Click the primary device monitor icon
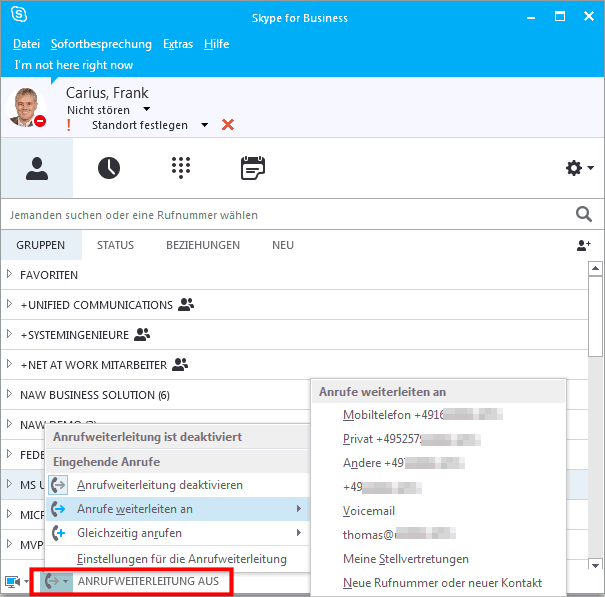605x597 pixels. click(x=12, y=582)
